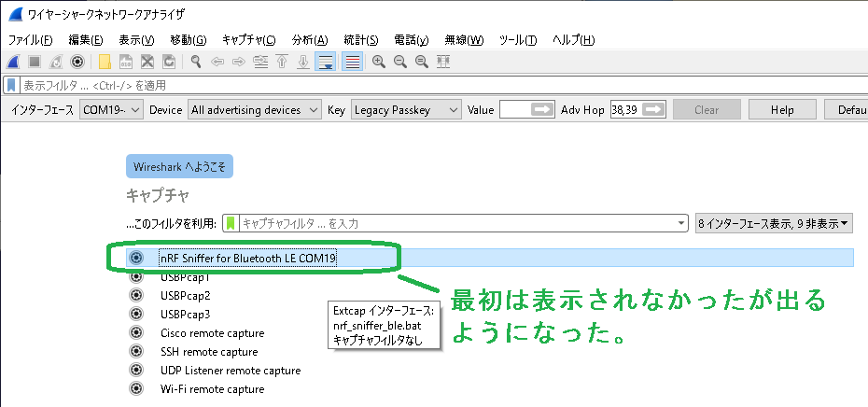
Task: Expand the COM19 interface dropdown
Action: click(x=112, y=110)
